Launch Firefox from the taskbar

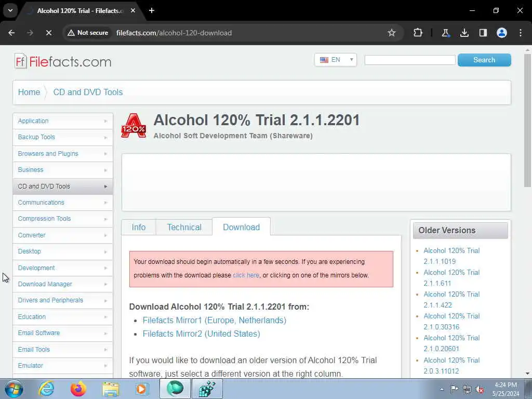[x=78, y=389]
